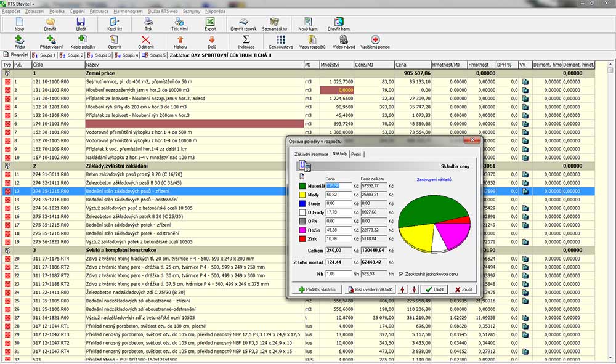The height and width of the screenshot is (364, 616).
Task: Click the Odstranit red X icon
Action: (x=145, y=39)
